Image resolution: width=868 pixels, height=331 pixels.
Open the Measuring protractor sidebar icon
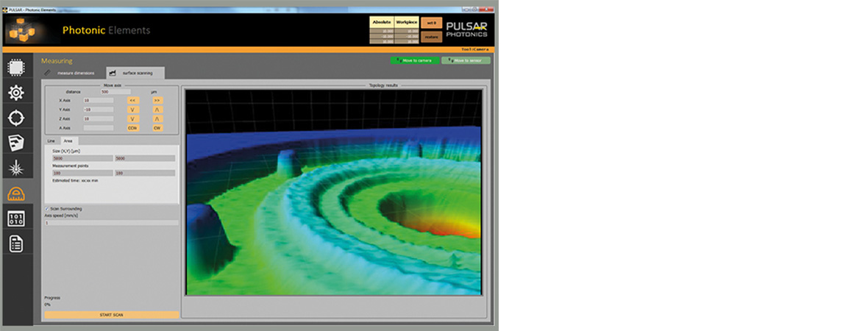click(16, 193)
